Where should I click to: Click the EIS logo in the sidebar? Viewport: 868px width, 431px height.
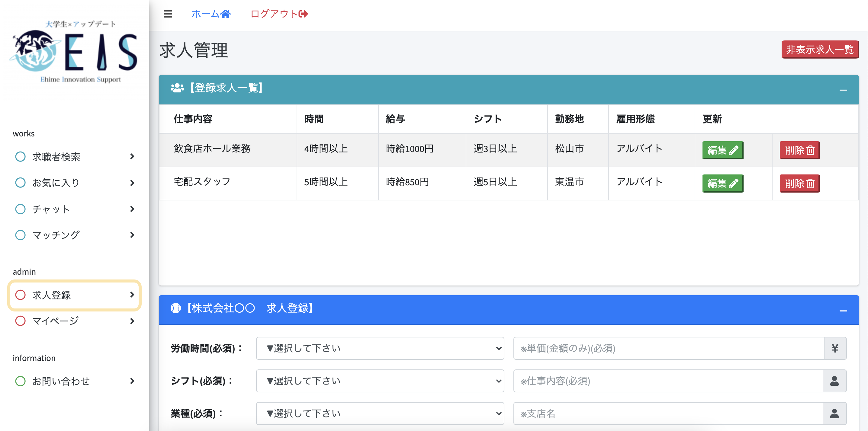pyautogui.click(x=73, y=52)
